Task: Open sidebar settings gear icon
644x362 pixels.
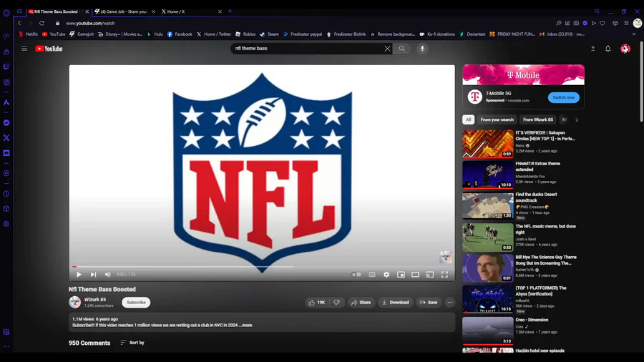Action: coord(6,224)
